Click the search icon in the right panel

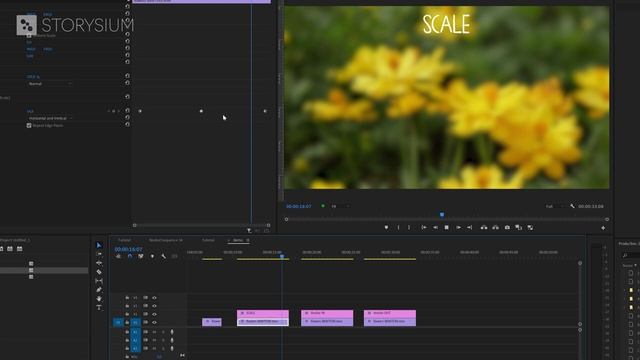(625, 256)
